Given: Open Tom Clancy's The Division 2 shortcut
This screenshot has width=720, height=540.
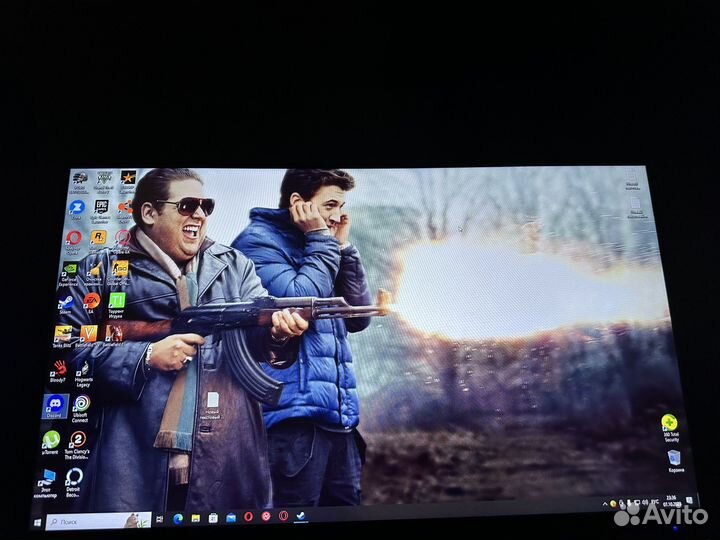Looking at the screenshot, I should point(77,444).
